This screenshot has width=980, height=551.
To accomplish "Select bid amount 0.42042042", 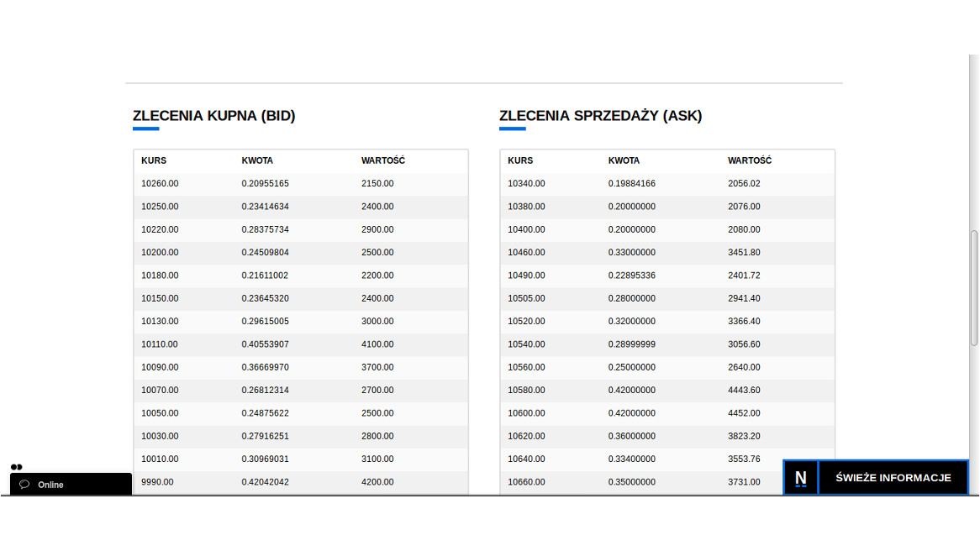I will pyautogui.click(x=266, y=482).
